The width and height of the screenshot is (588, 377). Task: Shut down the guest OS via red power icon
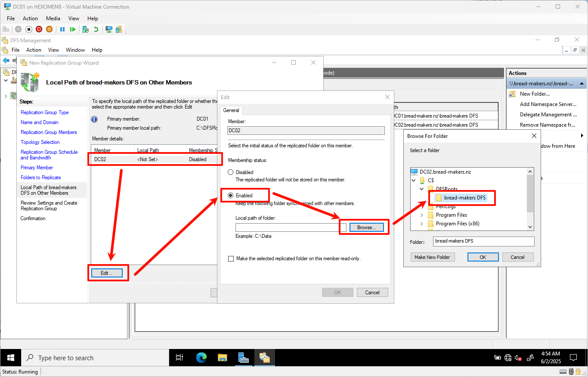(39, 29)
